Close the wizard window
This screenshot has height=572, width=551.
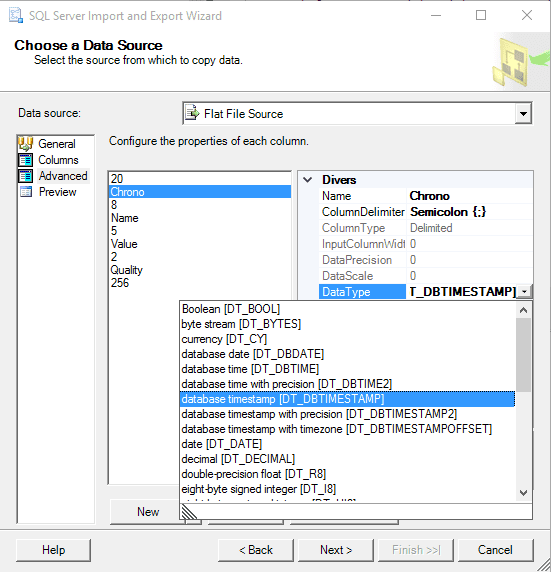(527, 15)
